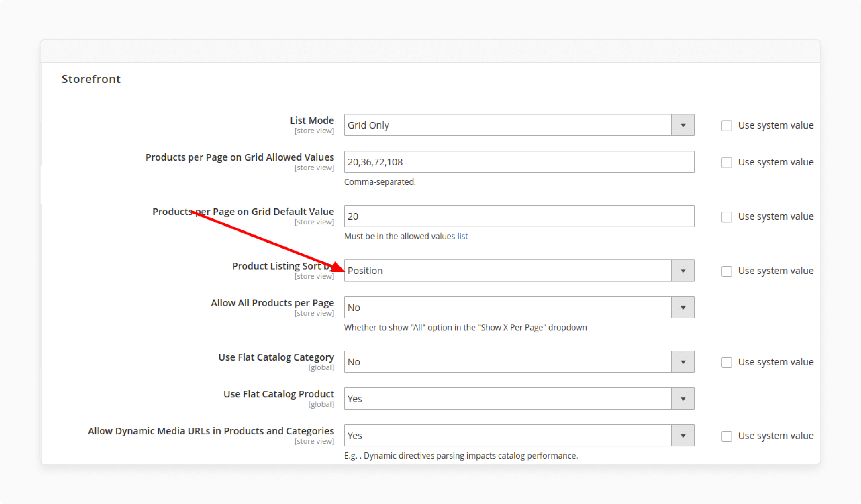Viewport: 861px width, 504px height.
Task: Check Use system value for Use Flat Catalog Category
Action: 727,362
